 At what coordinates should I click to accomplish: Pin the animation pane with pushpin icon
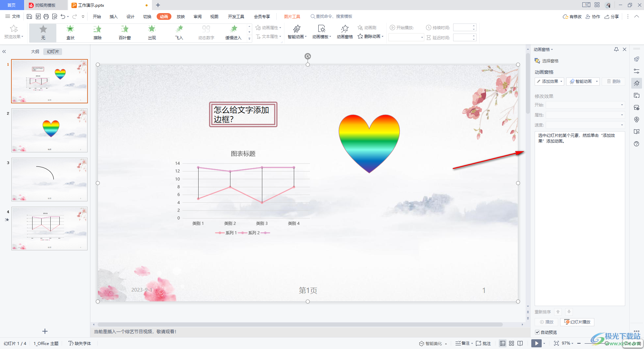click(616, 49)
